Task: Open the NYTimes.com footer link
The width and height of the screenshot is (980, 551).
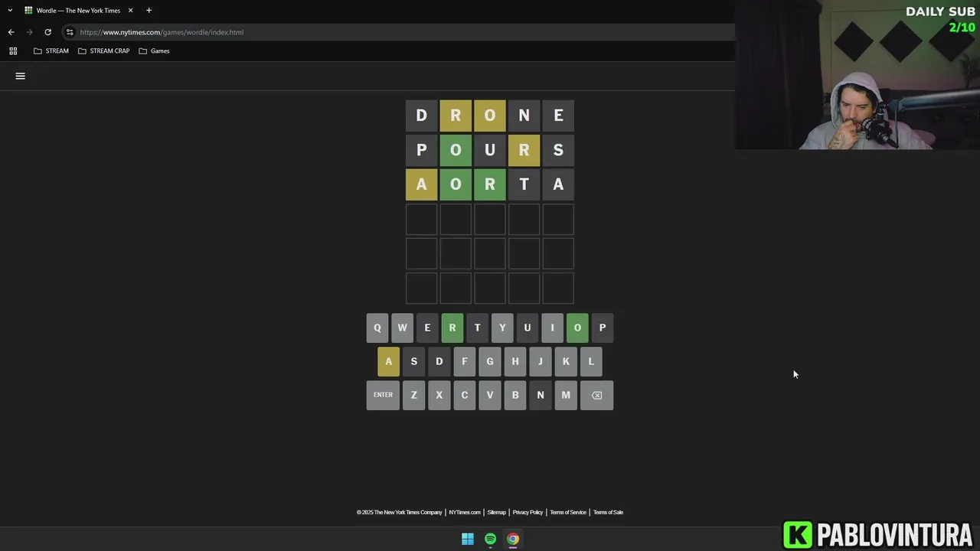Action: 465,512
